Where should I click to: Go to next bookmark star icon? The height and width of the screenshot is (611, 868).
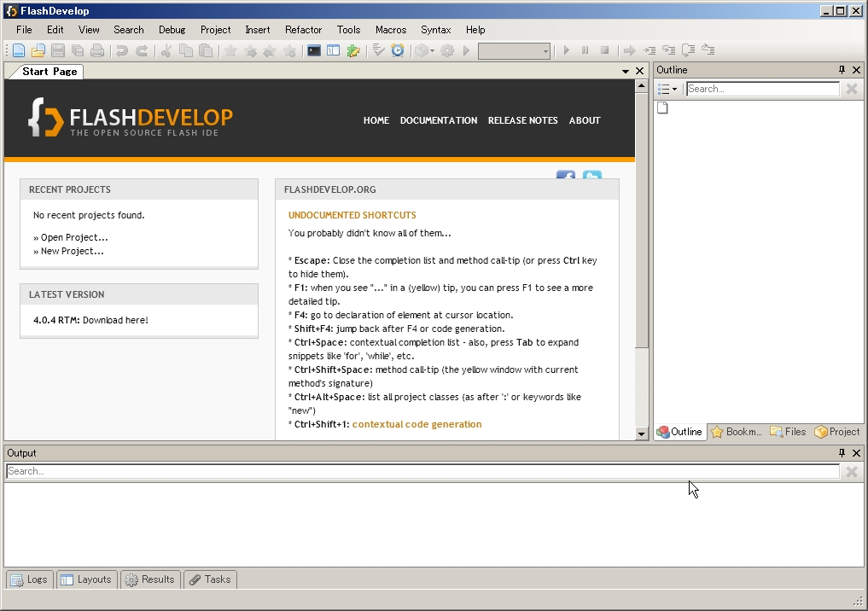pos(250,51)
